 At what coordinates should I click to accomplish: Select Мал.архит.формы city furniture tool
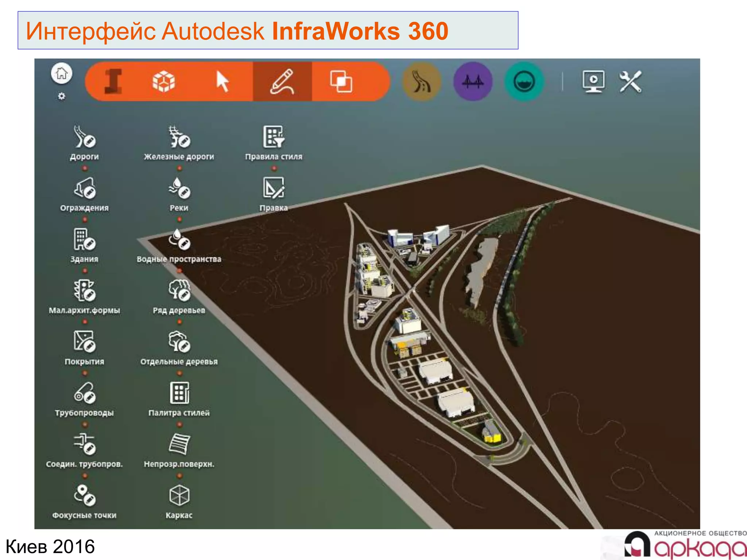[84, 297]
